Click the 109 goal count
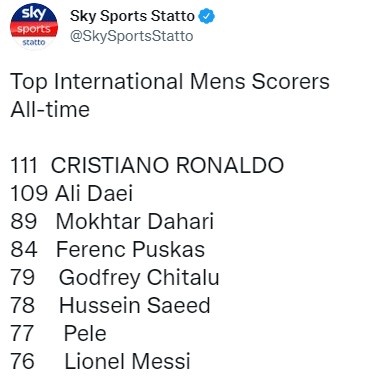Viewport: 376px width, 379px height. [x=29, y=193]
